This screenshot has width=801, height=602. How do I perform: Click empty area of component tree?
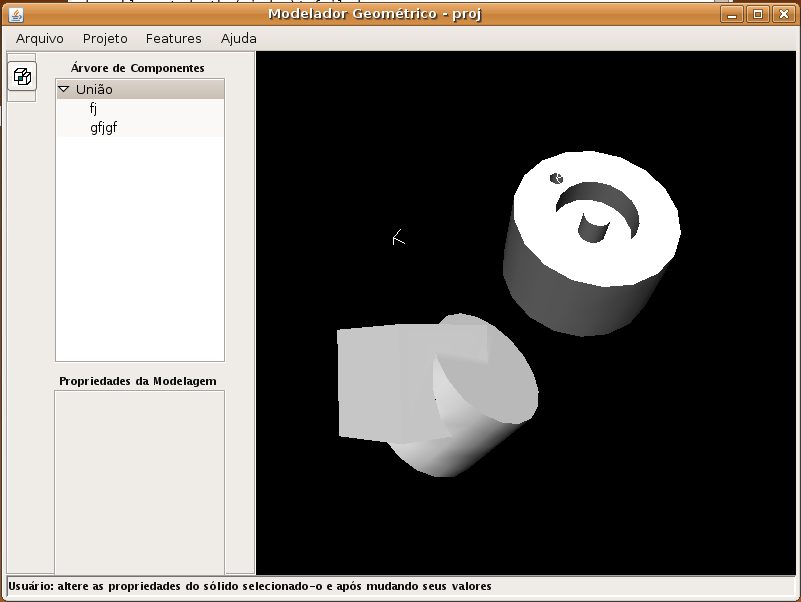point(139,250)
